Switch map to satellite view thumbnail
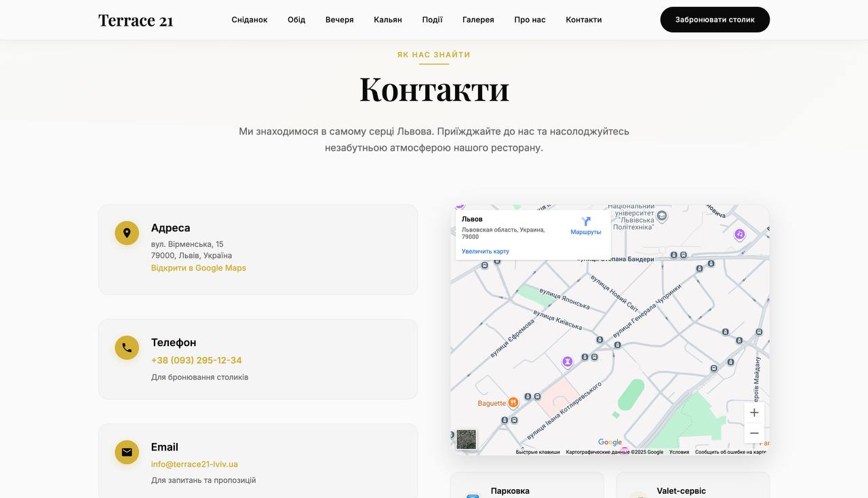The height and width of the screenshot is (498, 868). pos(467,439)
